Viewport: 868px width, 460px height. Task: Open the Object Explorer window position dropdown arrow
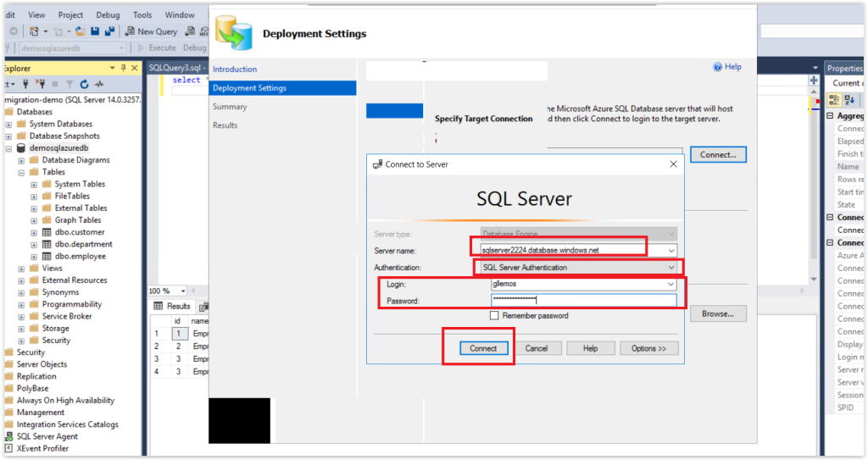113,68
